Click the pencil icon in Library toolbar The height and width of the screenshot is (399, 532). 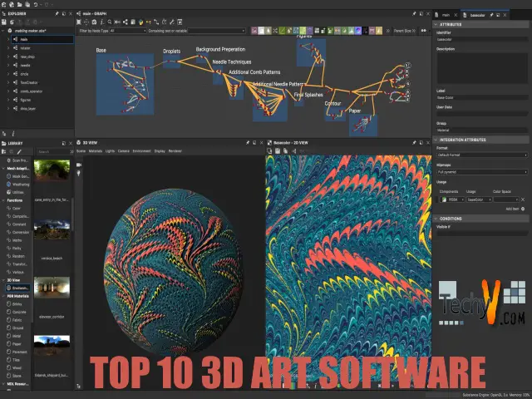(x=19, y=151)
